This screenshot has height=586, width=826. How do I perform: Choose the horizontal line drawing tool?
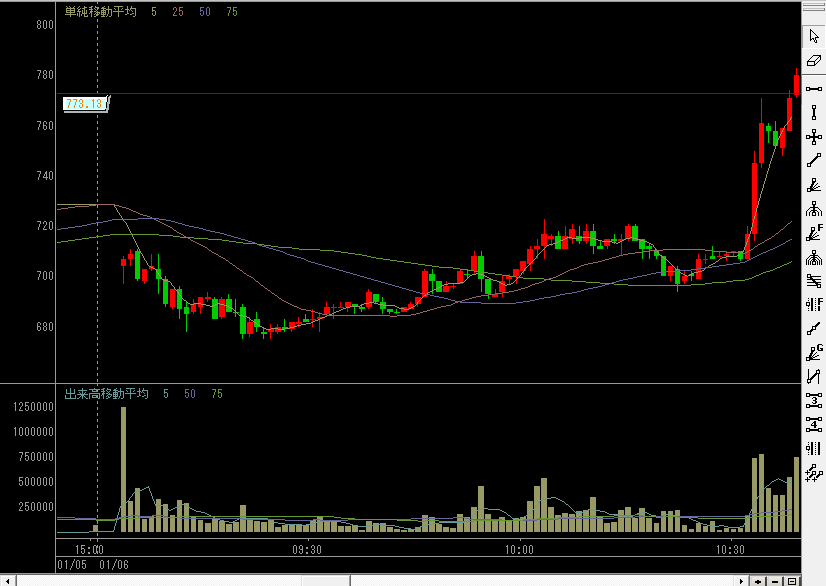[814, 89]
